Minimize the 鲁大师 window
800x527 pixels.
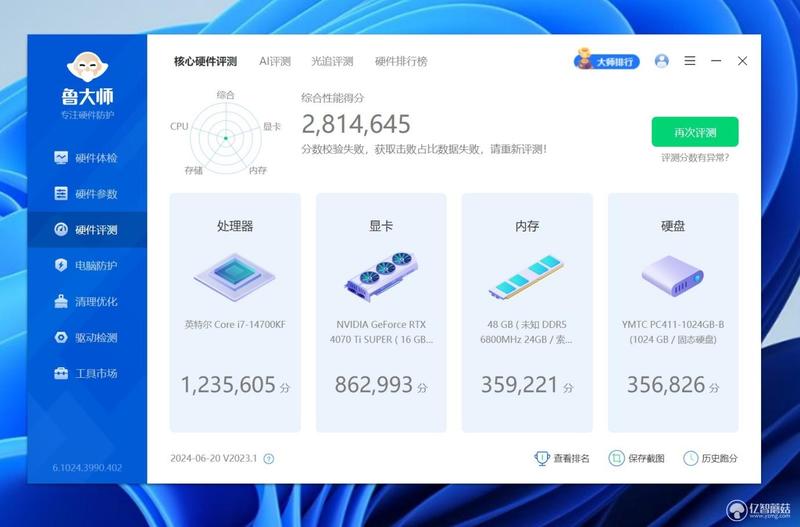(716, 61)
